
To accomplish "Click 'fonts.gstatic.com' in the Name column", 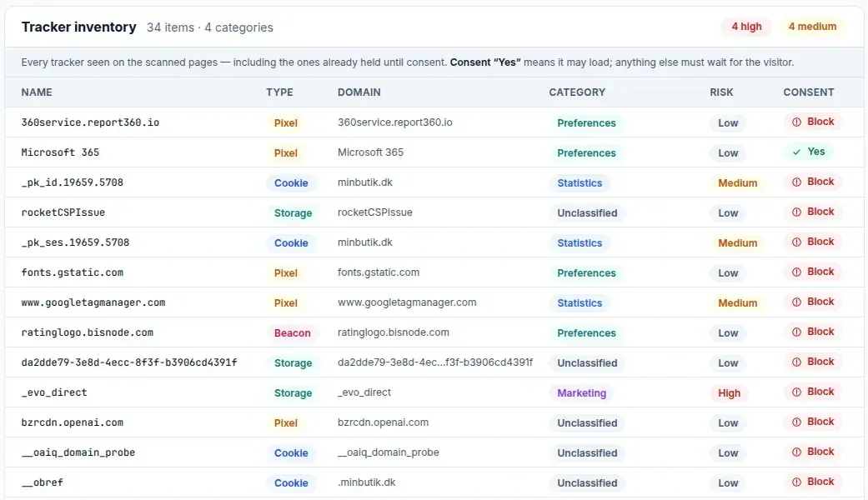I will (x=72, y=272).
